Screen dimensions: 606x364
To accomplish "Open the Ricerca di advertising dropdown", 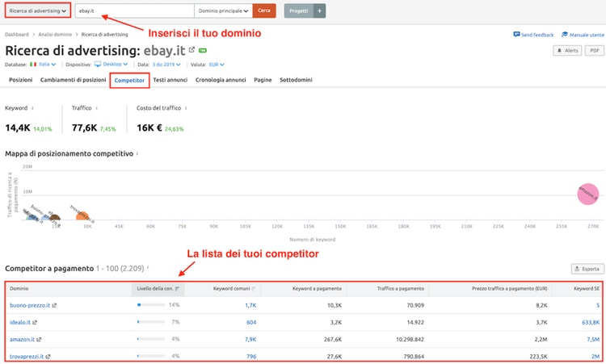I will point(37,10).
